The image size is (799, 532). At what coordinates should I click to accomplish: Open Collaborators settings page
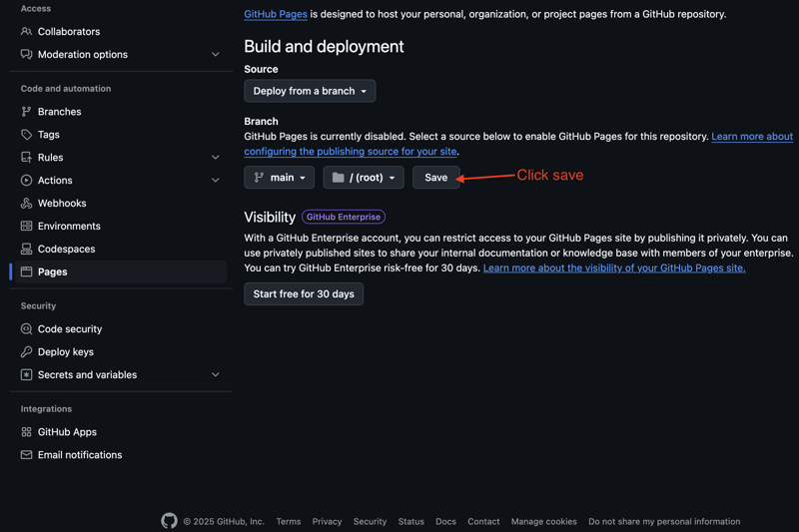click(121, 32)
